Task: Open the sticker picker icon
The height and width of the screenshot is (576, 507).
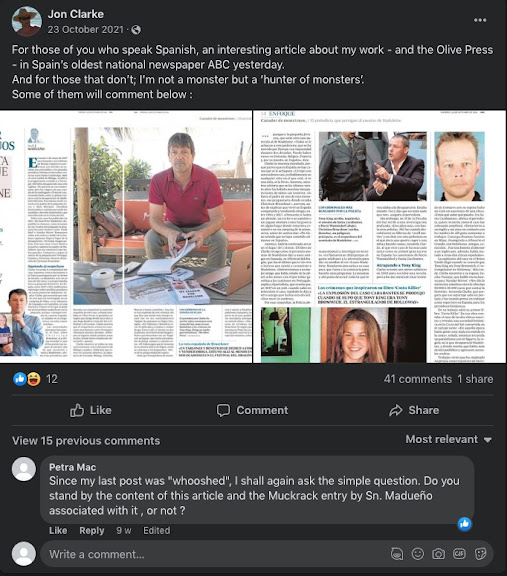Action: point(480,554)
